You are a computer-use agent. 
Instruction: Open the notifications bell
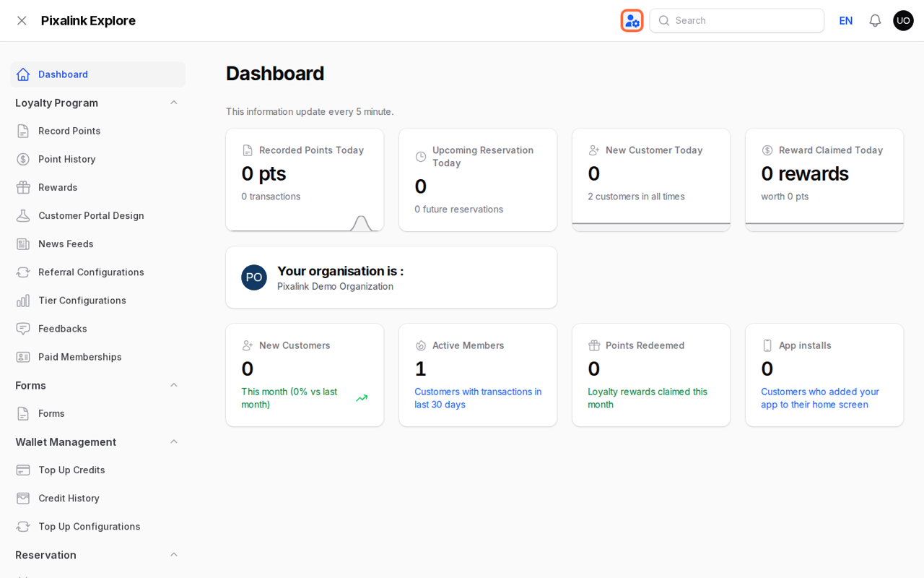(x=875, y=20)
